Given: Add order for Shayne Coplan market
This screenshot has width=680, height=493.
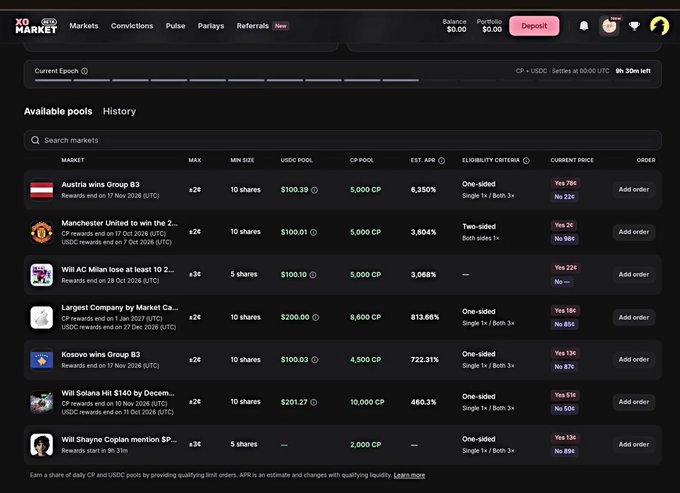Looking at the screenshot, I should [634, 444].
